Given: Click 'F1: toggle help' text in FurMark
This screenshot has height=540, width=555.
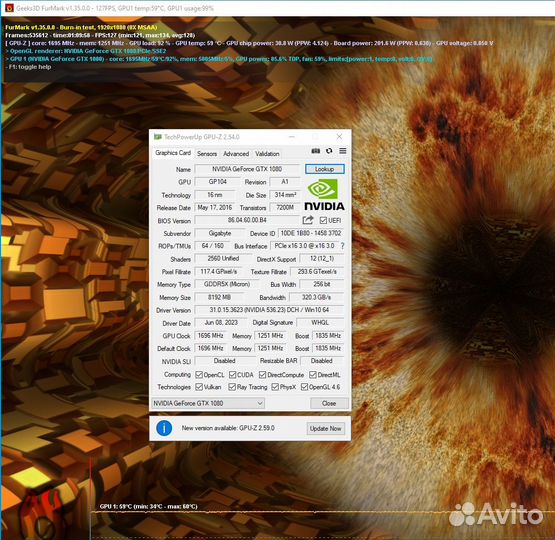Looking at the screenshot, I should coord(30,67).
